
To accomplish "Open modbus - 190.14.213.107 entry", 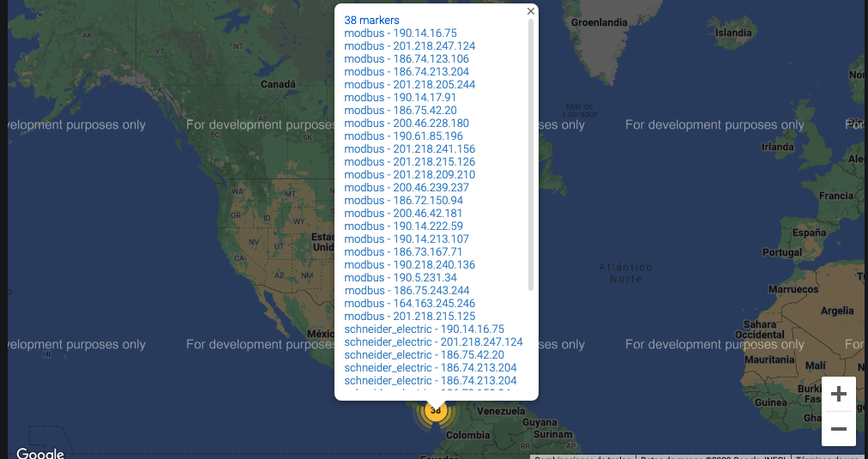I will (407, 239).
